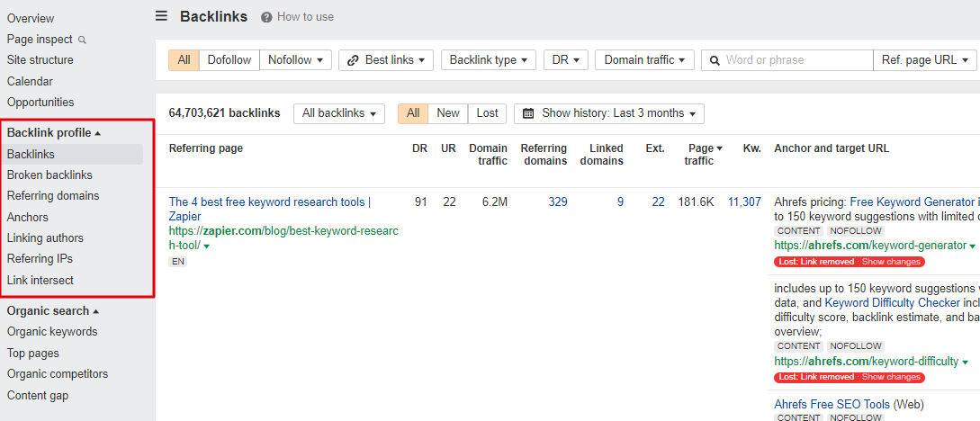Click the magnifier icon beside Page inspect
Screen dimensions: 980x421
[82, 40]
